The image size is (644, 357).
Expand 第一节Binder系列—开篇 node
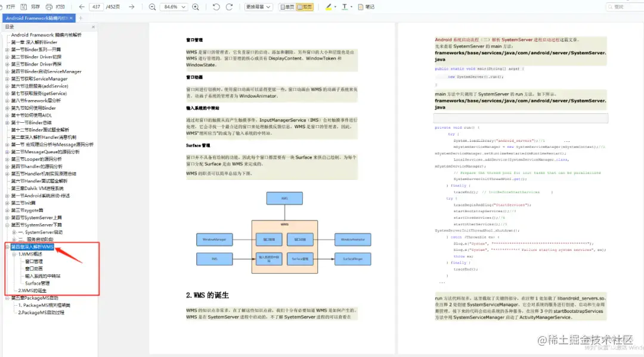(7, 49)
